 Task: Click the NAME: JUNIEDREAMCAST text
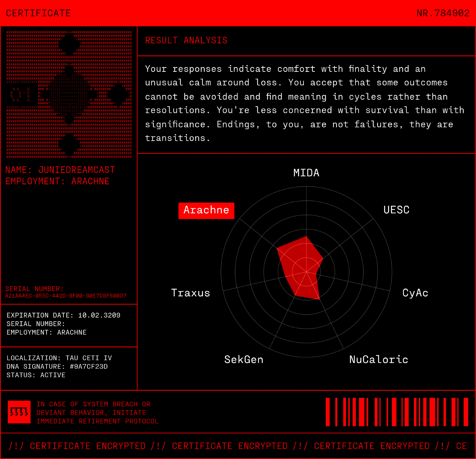[x=60, y=170]
